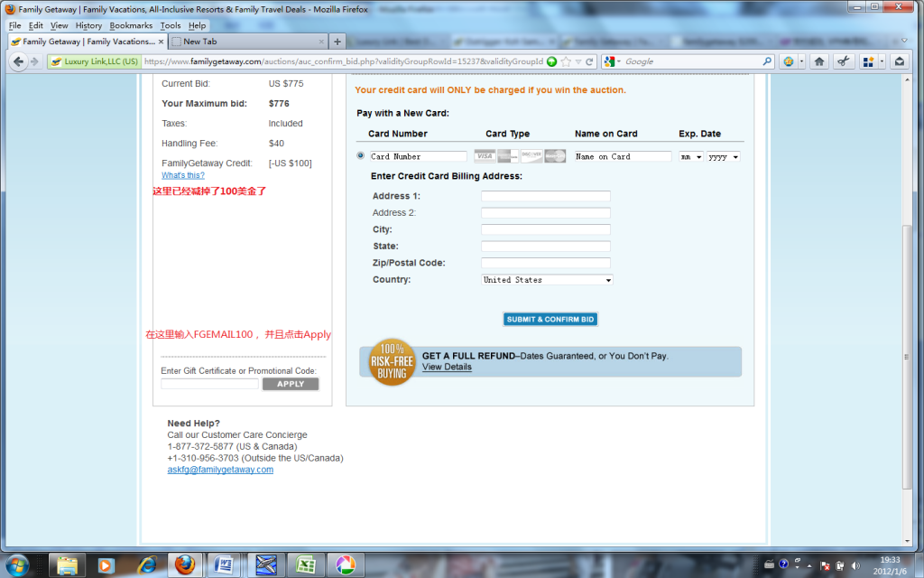Open the File menu
This screenshot has height=578, width=924.
pyautogui.click(x=14, y=25)
